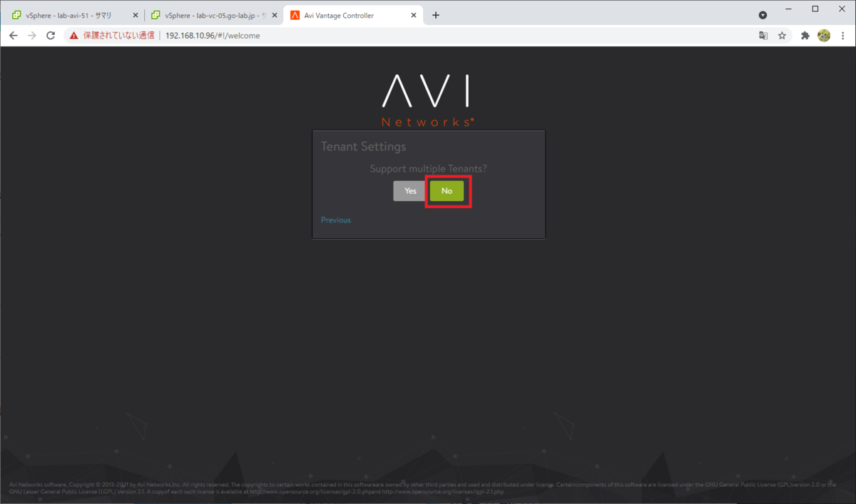Click the not-secure warning icon

73,36
